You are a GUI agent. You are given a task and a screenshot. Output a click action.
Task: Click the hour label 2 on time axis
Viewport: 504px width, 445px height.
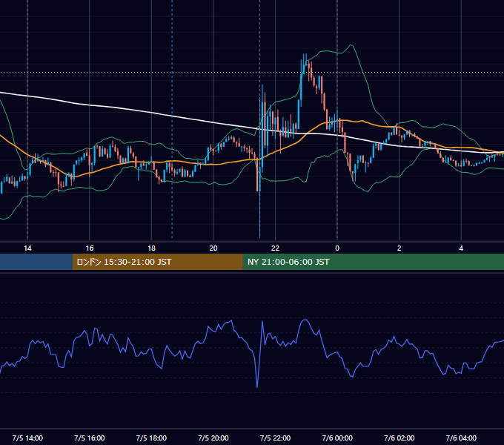(399, 248)
